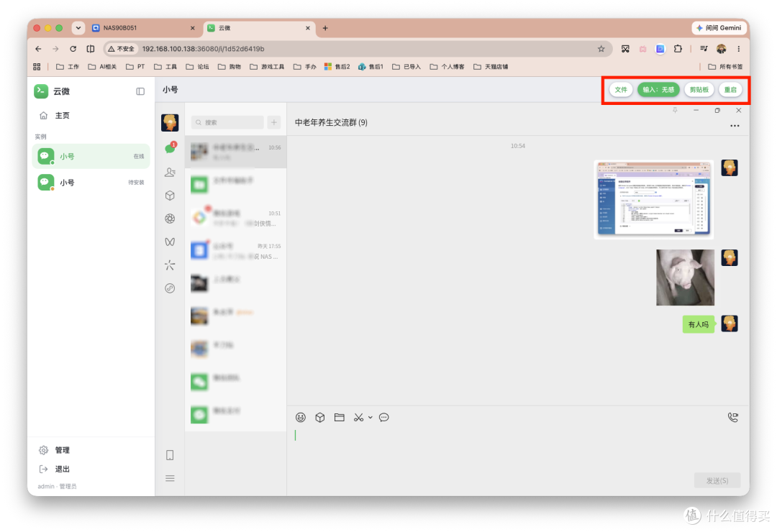Expand the tab search dropdown
This screenshot has width=777, height=532.
click(x=78, y=28)
